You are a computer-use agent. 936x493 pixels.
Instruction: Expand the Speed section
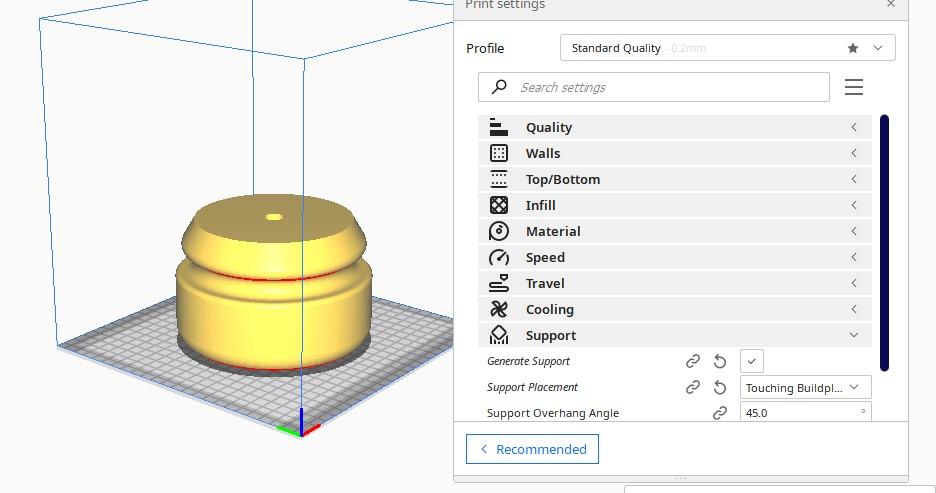675,257
